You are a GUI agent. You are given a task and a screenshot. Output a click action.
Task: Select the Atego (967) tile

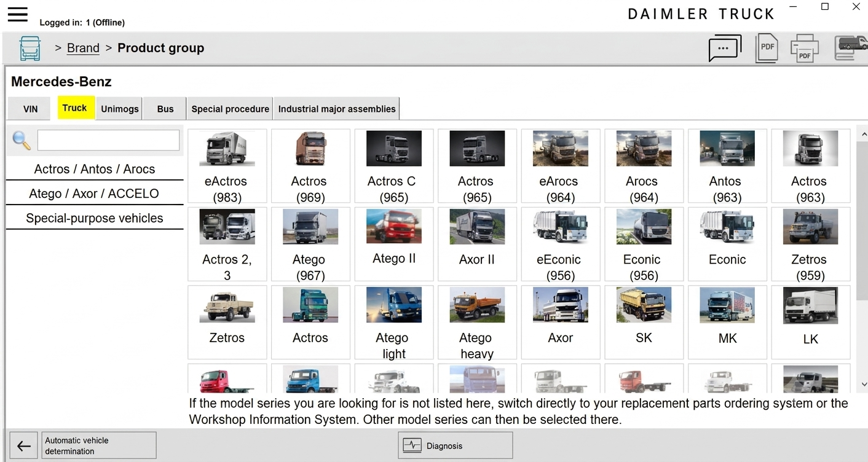[x=310, y=244]
